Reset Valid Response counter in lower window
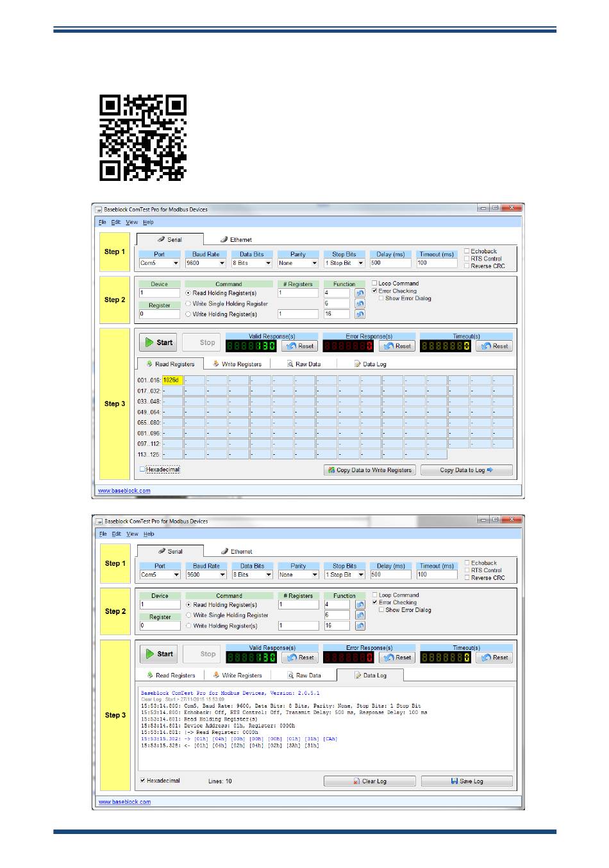The height and width of the screenshot is (868, 609). (x=301, y=658)
